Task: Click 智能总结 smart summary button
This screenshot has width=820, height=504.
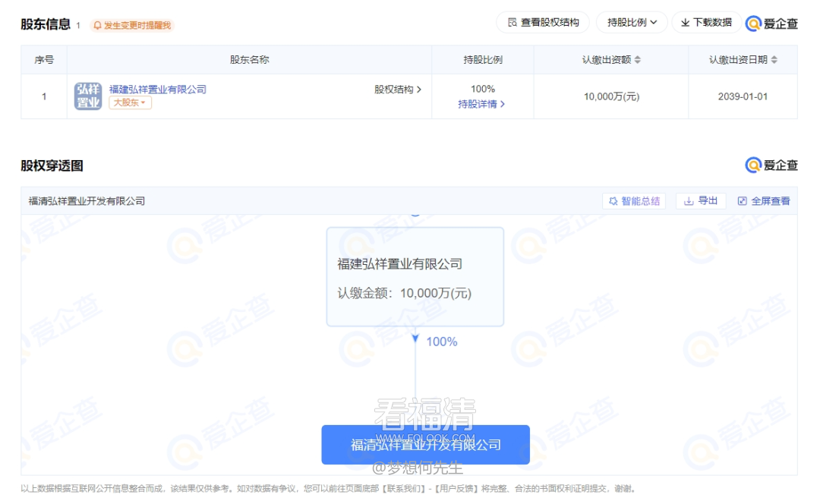Action: 634,201
